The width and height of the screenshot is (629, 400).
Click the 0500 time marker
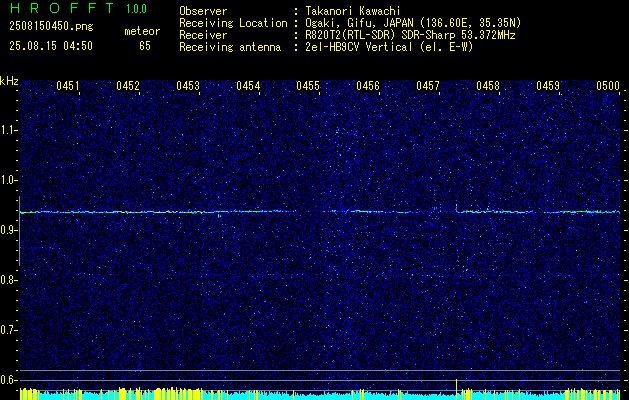[608, 86]
